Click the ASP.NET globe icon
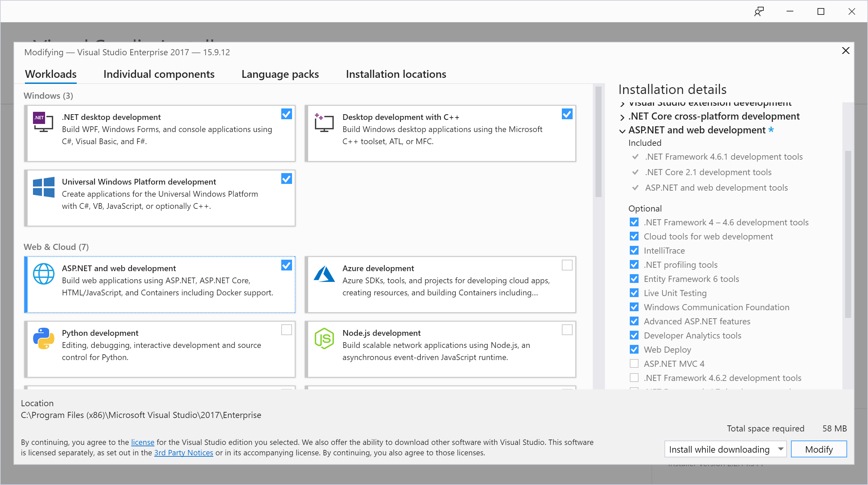868x485 pixels. [x=43, y=274]
